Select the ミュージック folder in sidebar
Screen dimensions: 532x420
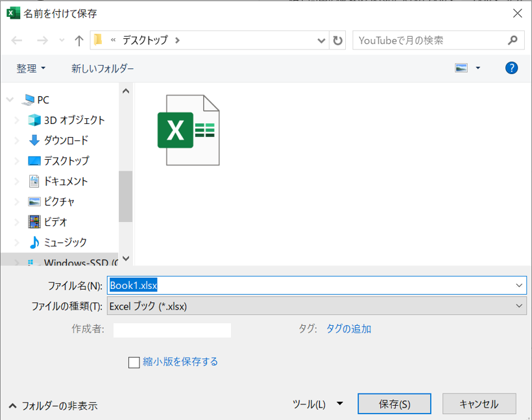pos(65,242)
